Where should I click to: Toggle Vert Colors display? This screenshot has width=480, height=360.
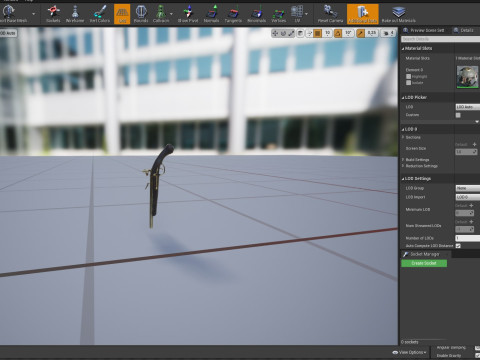(x=100, y=14)
